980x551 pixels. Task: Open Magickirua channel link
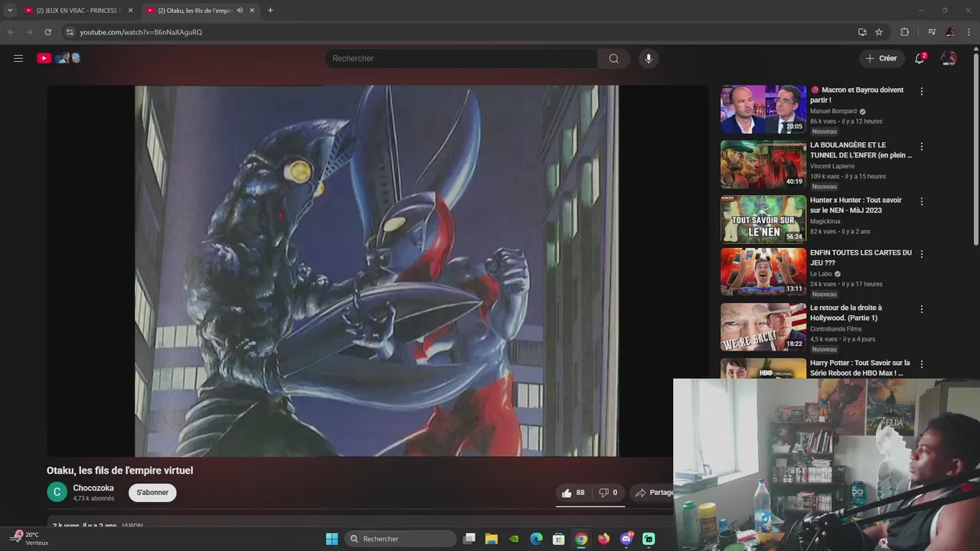tap(827, 221)
